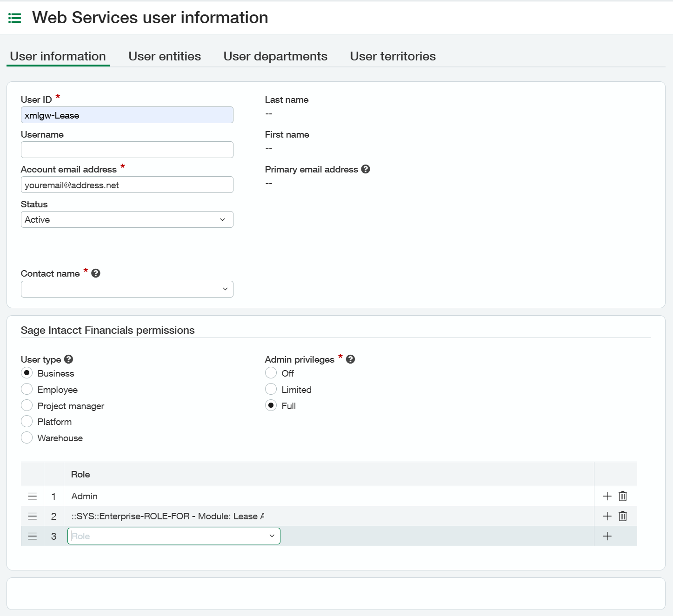Switch to User departments tab

(x=275, y=56)
